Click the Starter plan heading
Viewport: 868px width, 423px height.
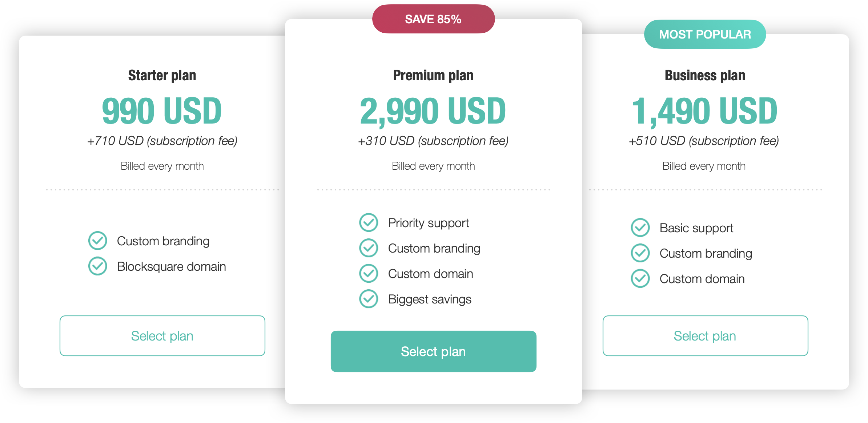click(x=162, y=75)
